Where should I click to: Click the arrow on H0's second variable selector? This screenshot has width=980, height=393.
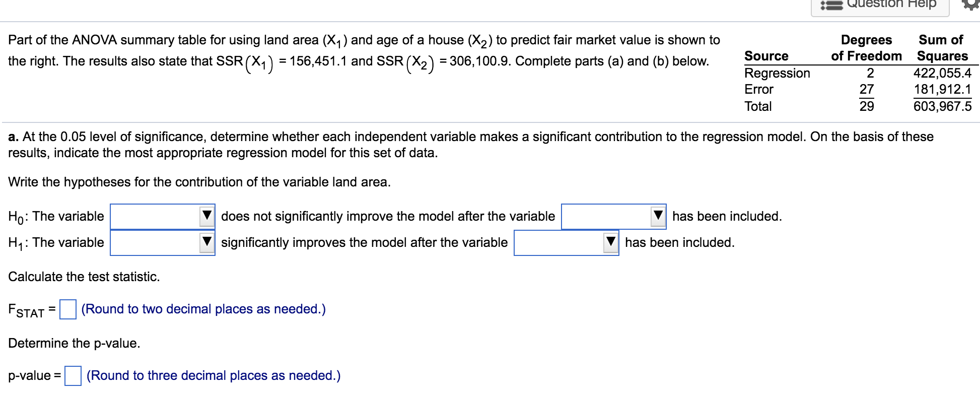click(659, 216)
